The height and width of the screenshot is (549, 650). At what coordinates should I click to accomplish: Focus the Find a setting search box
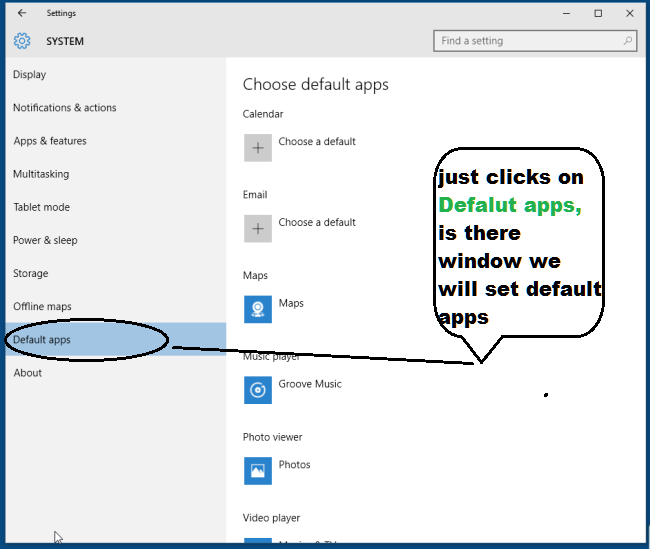tap(535, 41)
